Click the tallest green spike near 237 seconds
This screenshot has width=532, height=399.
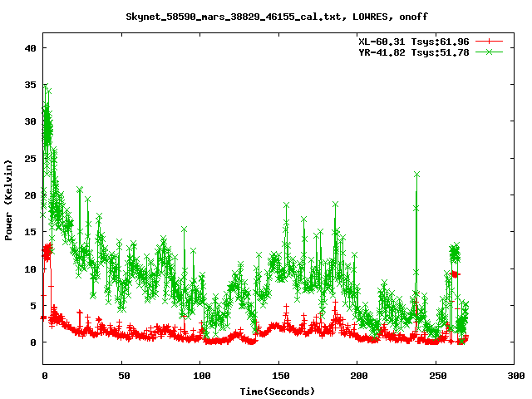click(417, 174)
